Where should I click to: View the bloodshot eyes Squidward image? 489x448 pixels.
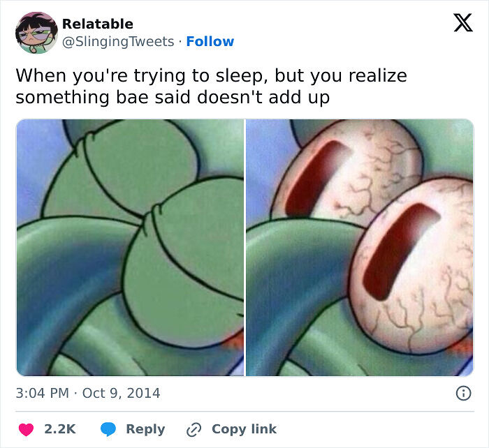pyautogui.click(x=360, y=248)
